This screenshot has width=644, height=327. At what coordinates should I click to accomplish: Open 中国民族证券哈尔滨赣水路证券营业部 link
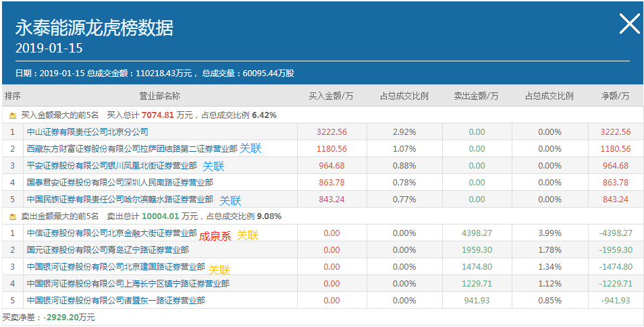(120, 200)
